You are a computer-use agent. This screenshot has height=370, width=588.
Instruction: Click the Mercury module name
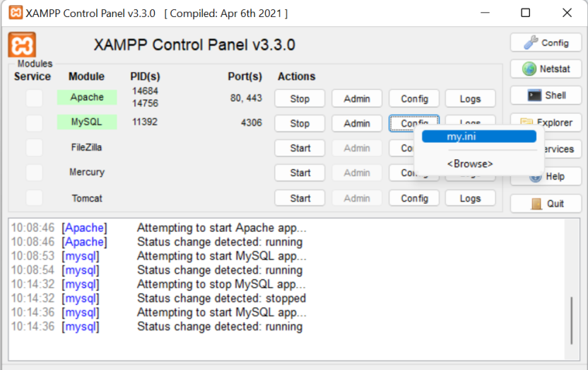click(x=87, y=172)
